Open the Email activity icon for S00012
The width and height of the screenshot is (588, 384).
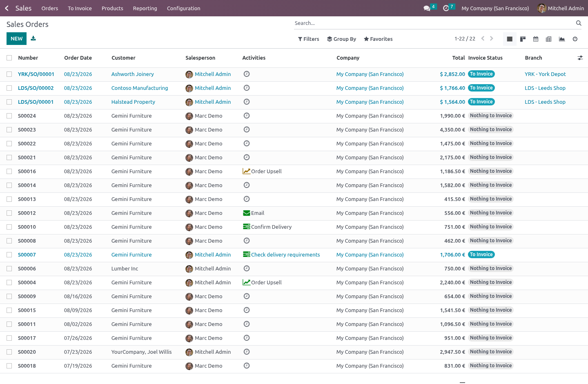[247, 213]
